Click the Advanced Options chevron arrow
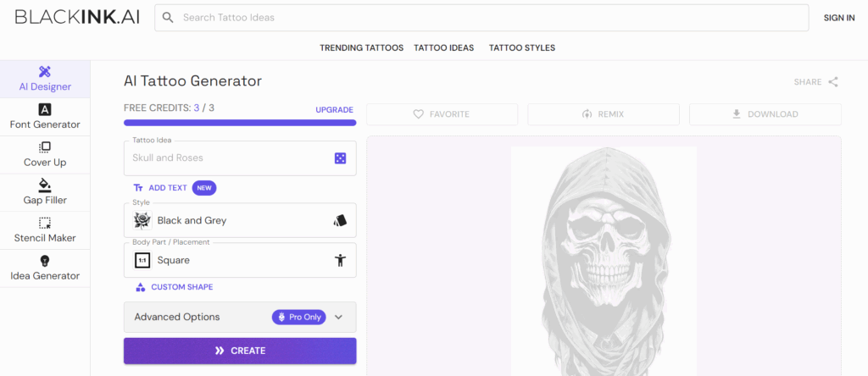 coord(339,317)
